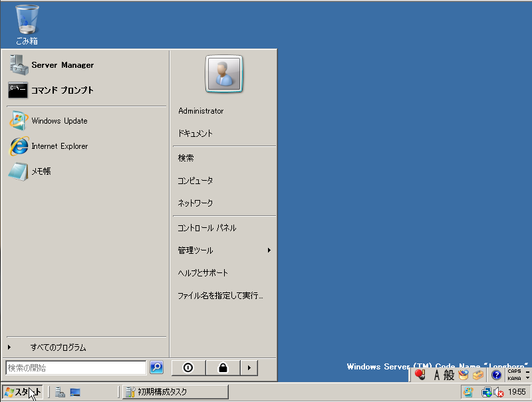Toggle CAPS on the language bar
Viewport: 532px width, 402px height.
[x=514, y=371]
